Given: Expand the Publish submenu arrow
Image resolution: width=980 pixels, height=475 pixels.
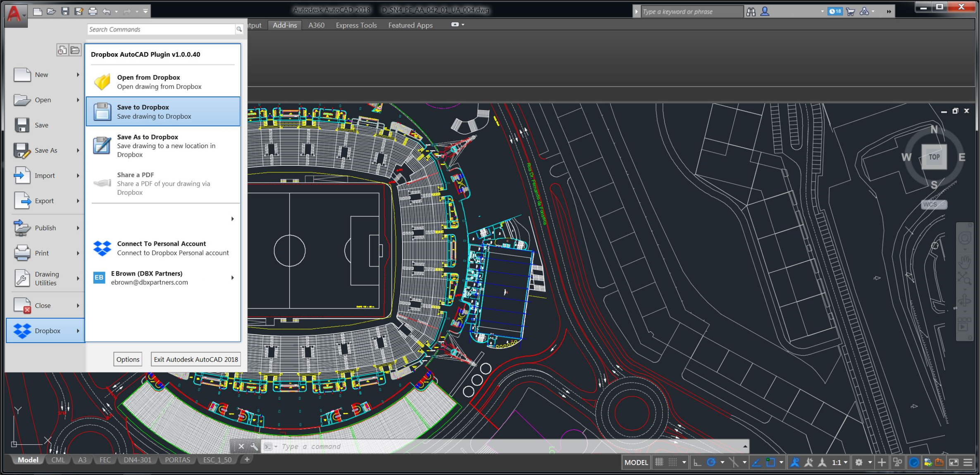Looking at the screenshot, I should point(78,228).
